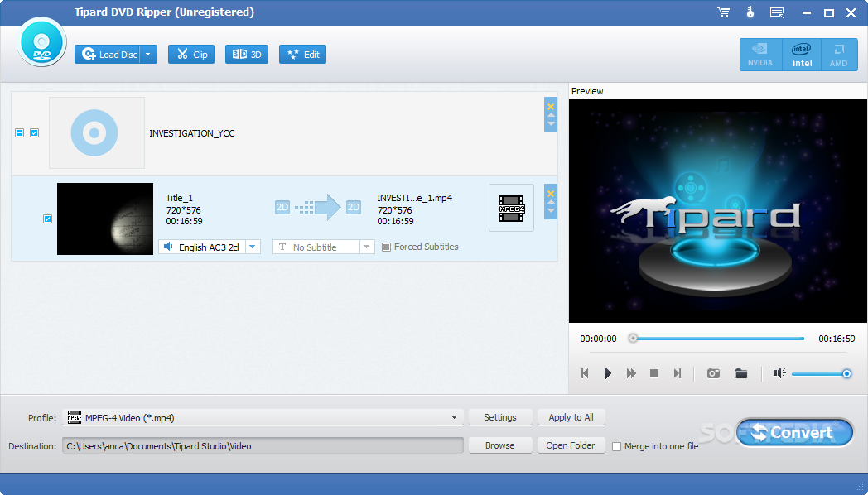This screenshot has height=495, width=868.
Task: Move the INVESTIGATION_YCC disc down
Action: (551, 124)
